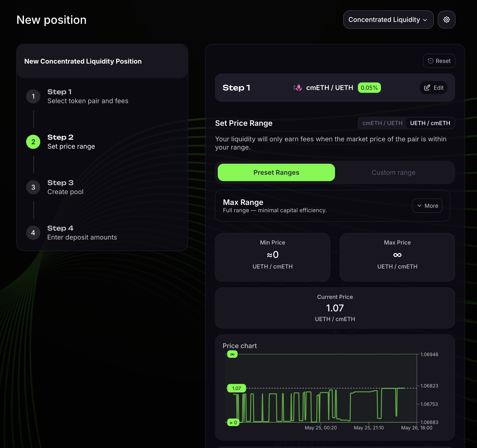Click the 1.07 price marker on chart
The image size is (477, 448).
coord(236,388)
